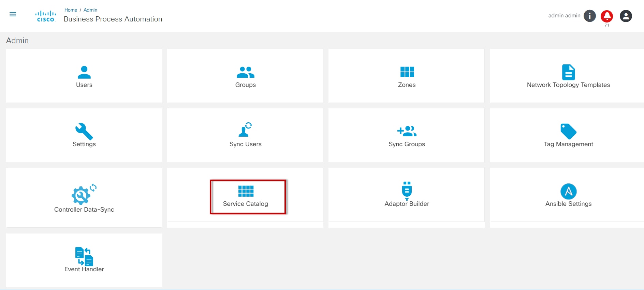Image resolution: width=644 pixels, height=290 pixels.
Task: Click the Admin breadcrumb link
Action: (90, 10)
